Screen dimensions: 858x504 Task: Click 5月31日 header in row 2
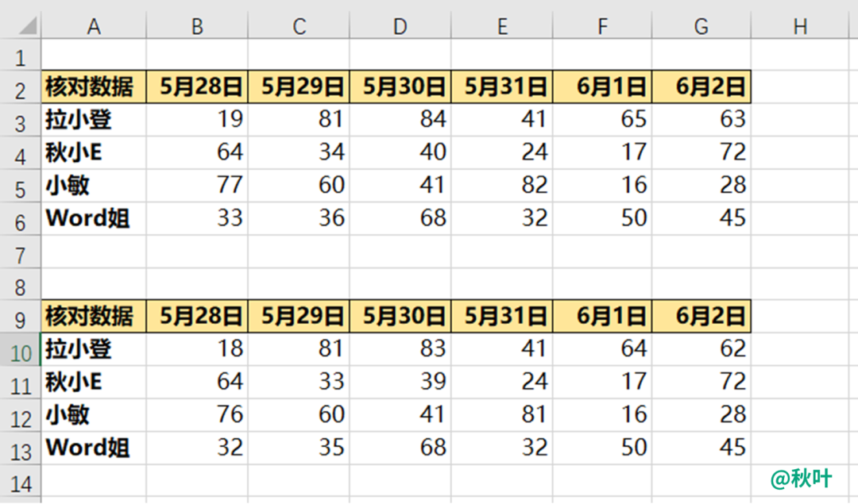(x=502, y=87)
